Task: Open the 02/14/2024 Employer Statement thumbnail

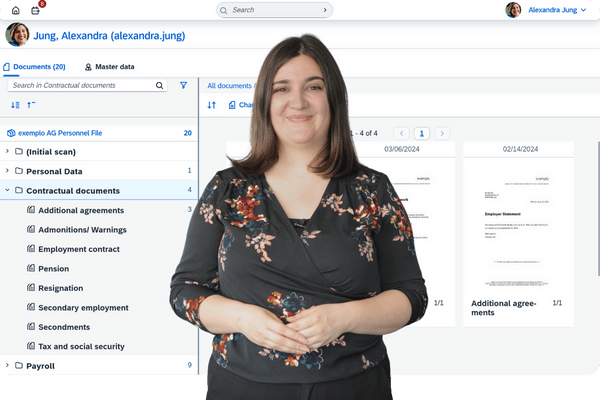Action: point(517,225)
